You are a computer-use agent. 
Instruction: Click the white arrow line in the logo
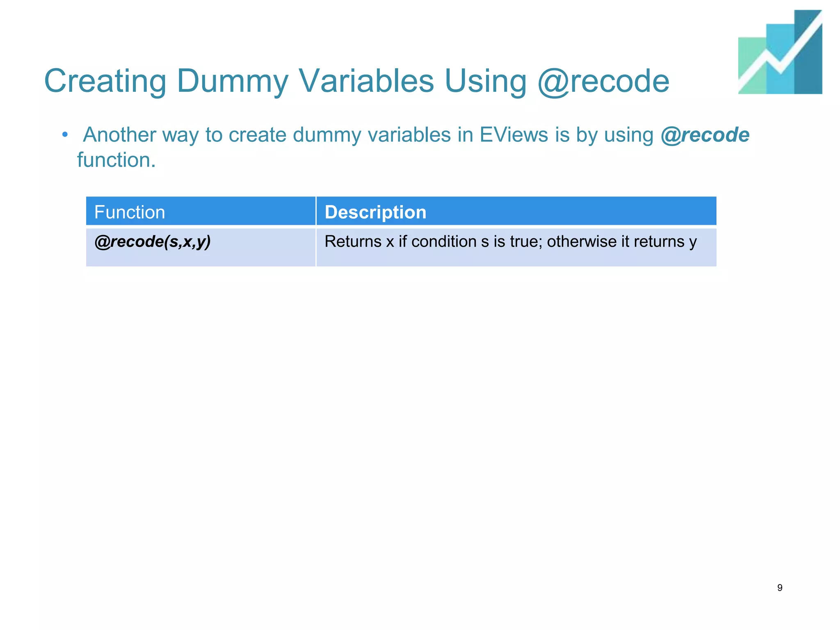tap(771, 62)
